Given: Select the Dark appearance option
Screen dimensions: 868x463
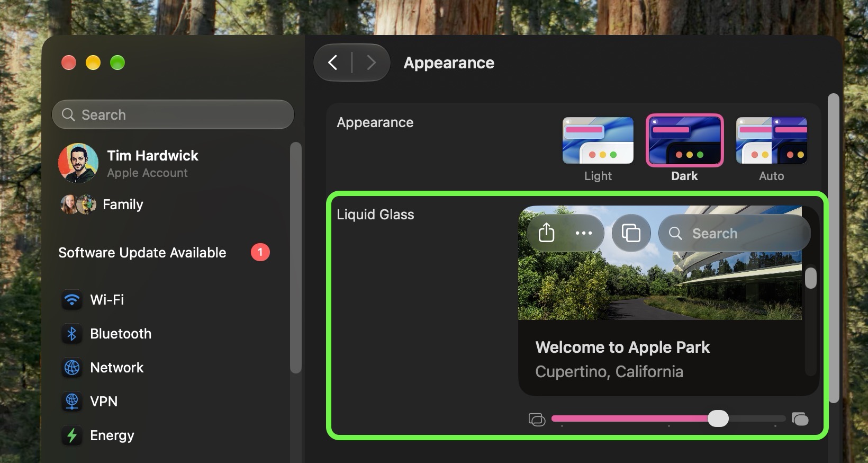Looking at the screenshot, I should click(x=684, y=149).
